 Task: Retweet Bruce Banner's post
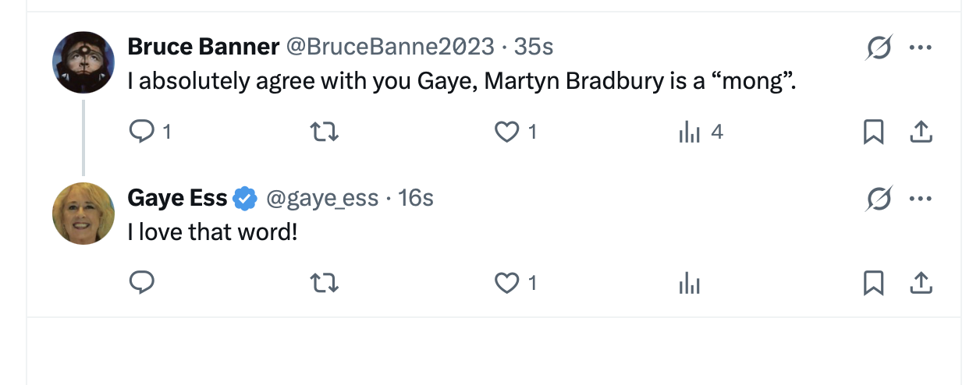pyautogui.click(x=325, y=133)
